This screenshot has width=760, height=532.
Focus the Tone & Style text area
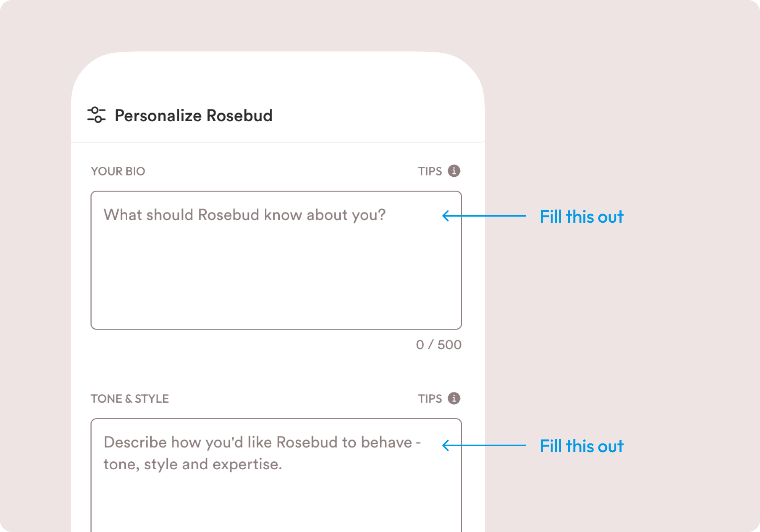click(x=276, y=475)
